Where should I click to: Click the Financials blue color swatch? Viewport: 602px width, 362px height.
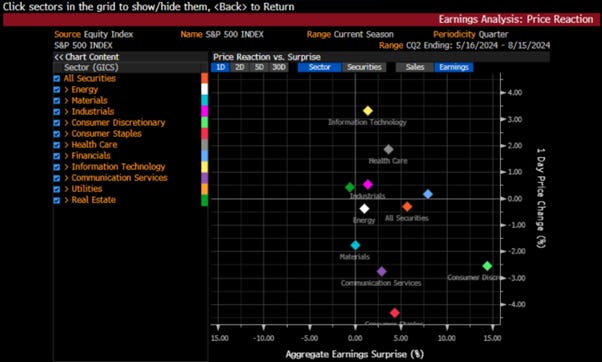(205, 156)
